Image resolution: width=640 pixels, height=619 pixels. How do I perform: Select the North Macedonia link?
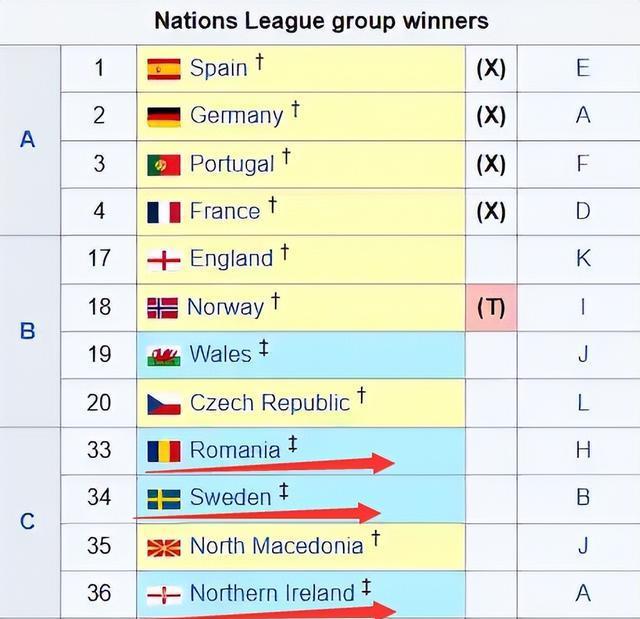[x=276, y=546]
